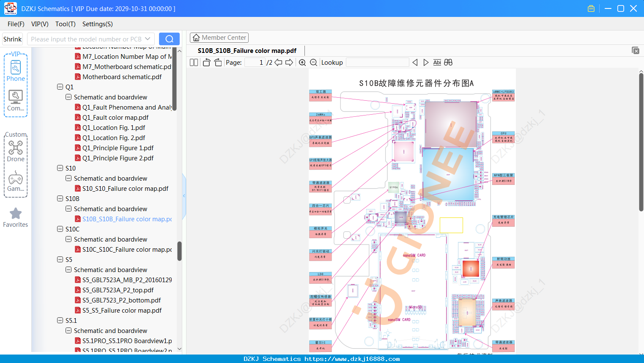
Task: Zoom out of the PDF
Action: (313, 63)
